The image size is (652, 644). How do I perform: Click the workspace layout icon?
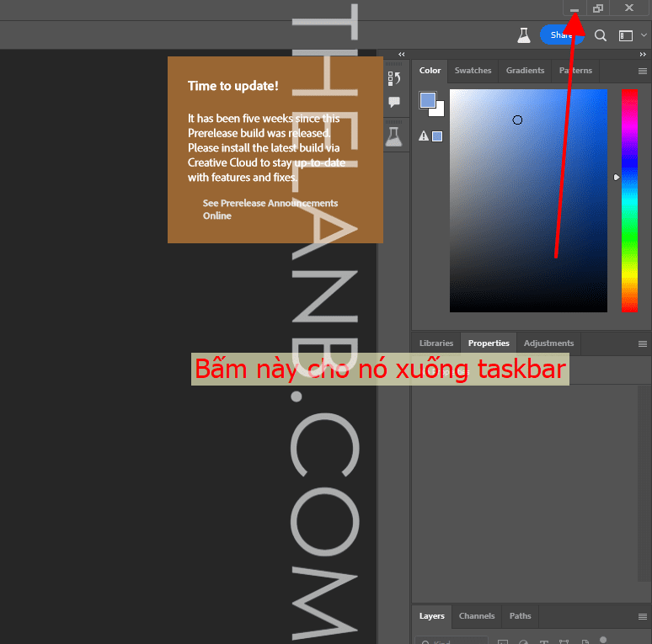[626, 35]
